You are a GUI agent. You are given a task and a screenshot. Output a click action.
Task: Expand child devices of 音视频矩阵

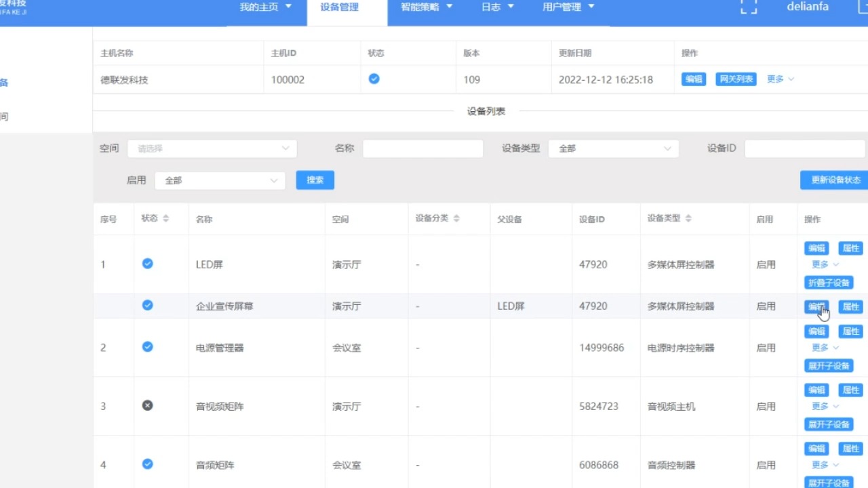coord(829,425)
